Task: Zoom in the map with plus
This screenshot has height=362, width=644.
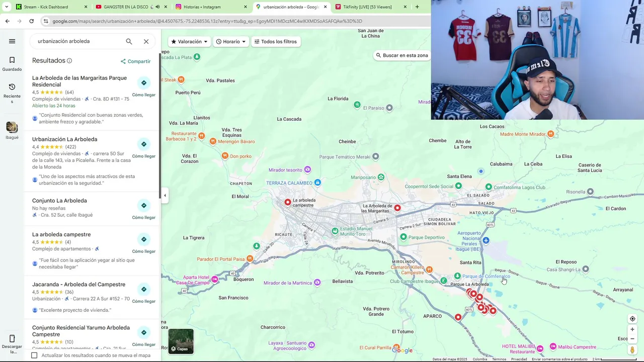Action: (x=632, y=329)
